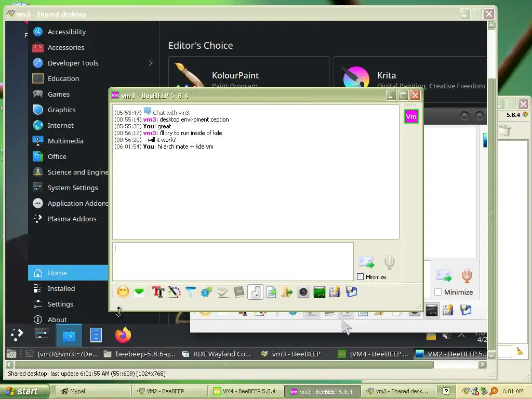Viewport: 532px width, 399px height.
Task: Click the trash bin icon in right window
Action: pyautogui.click(x=505, y=130)
